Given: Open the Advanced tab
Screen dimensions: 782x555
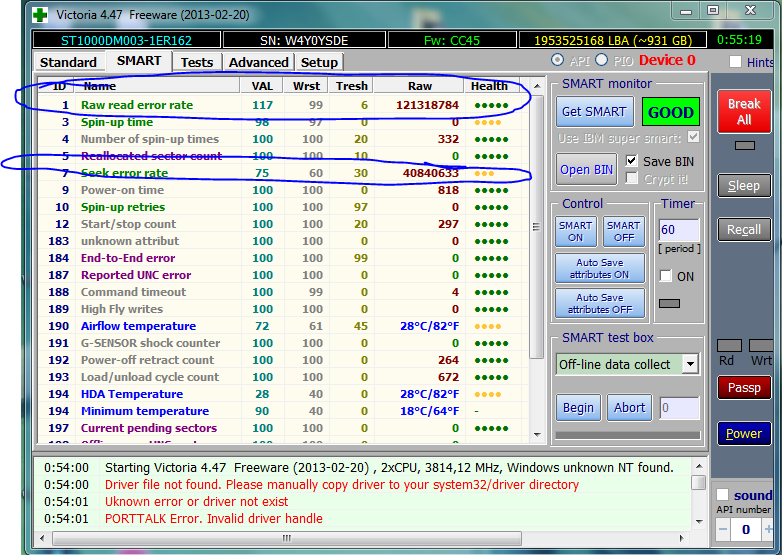Looking at the screenshot, I should pos(258,62).
